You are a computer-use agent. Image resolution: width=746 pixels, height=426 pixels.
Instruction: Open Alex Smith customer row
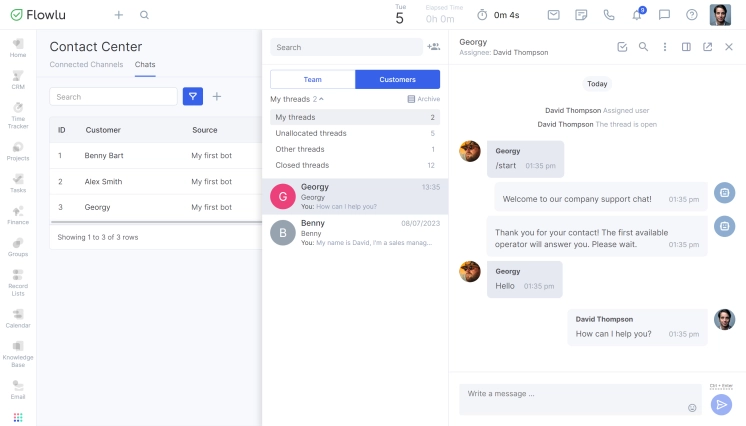(156, 181)
